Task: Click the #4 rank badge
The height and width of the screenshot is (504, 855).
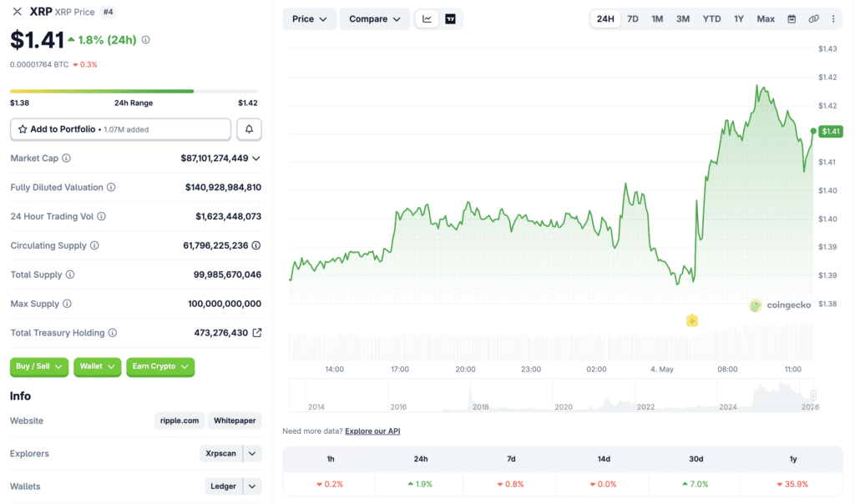Action: (108, 12)
